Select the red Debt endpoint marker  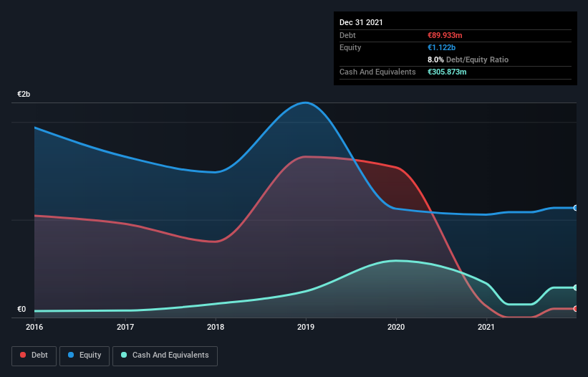(x=576, y=309)
